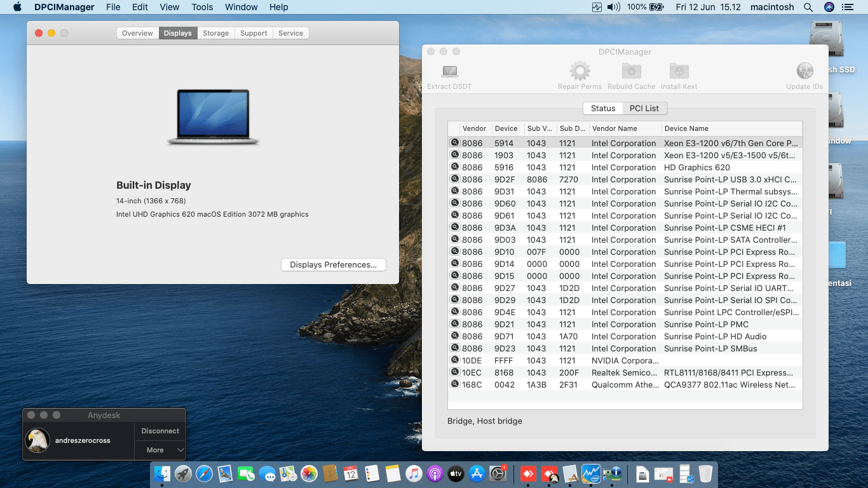This screenshot has height=488, width=868.
Task: Open Safari from the Dock
Action: coord(204,473)
